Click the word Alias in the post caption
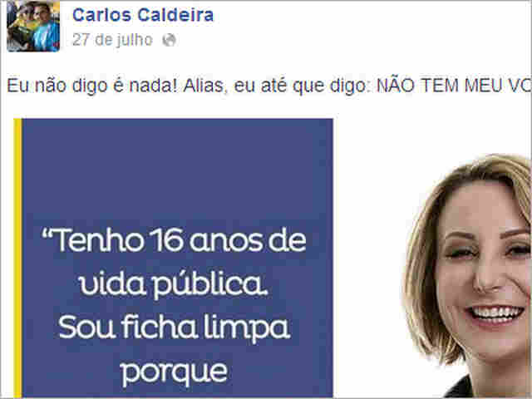Screen dimensions: 532x399 click(x=203, y=86)
